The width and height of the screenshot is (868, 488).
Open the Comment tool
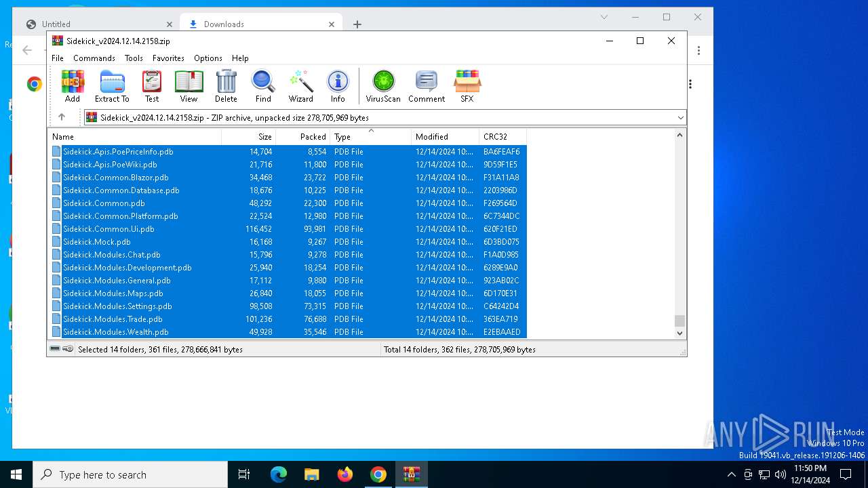[427, 86]
